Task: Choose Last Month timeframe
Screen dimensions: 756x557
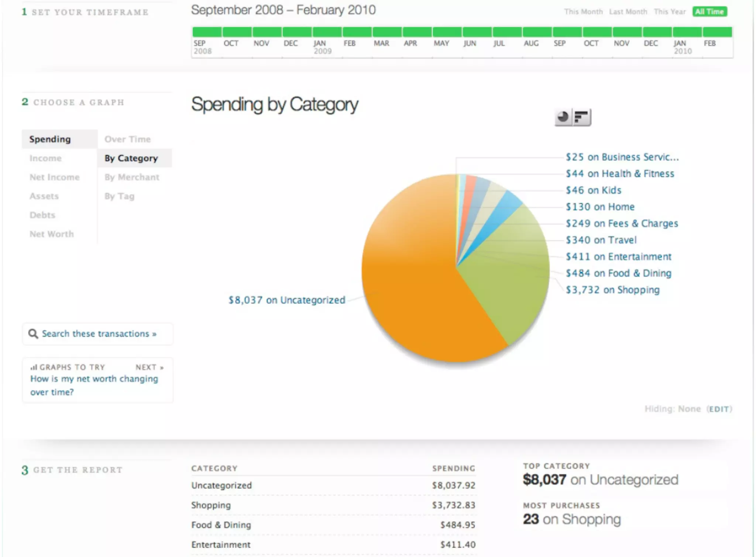Action: click(x=628, y=12)
